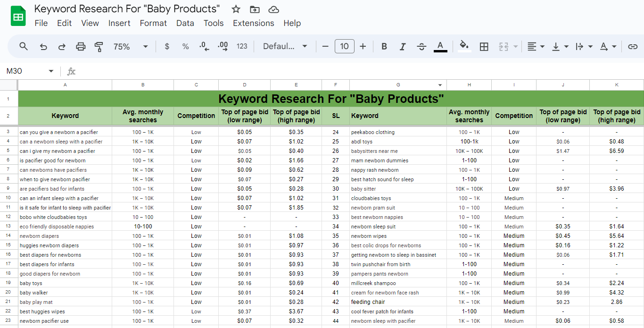Screen dimensions: 644x328
Task: Click the Print icon
Action: (81, 46)
